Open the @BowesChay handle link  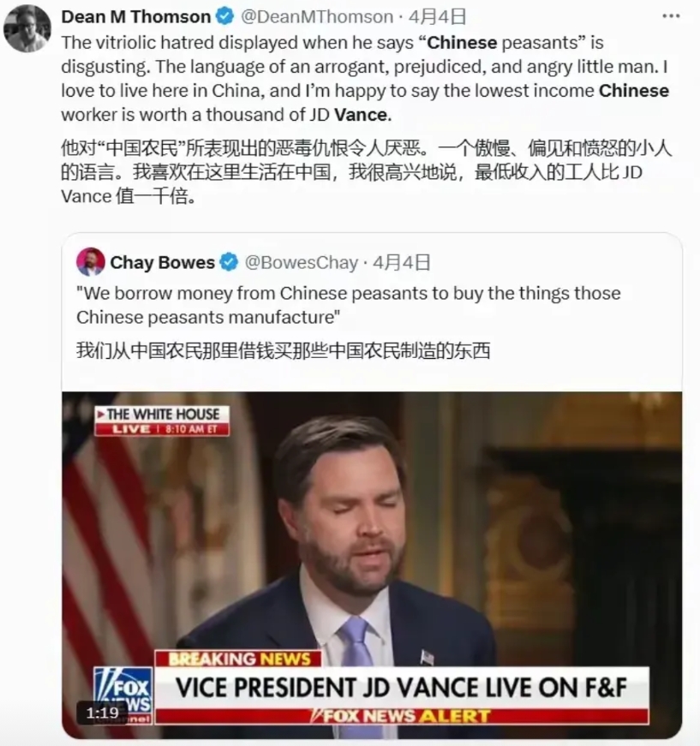click(302, 263)
